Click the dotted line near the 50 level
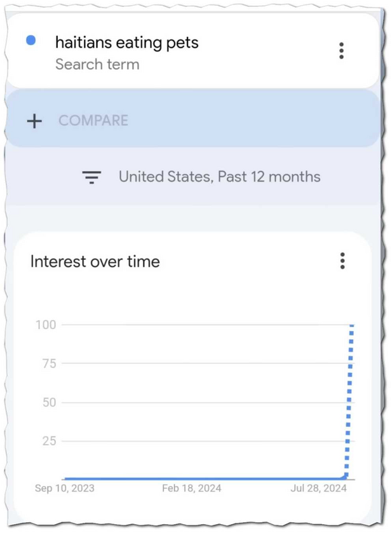 point(349,403)
